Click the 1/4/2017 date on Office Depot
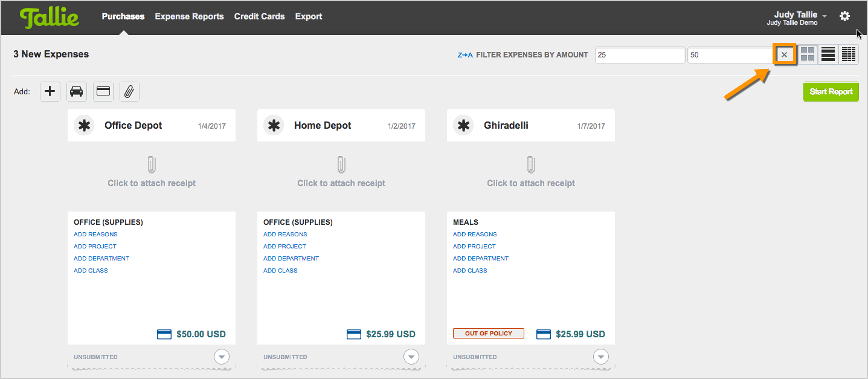868x379 pixels. pos(211,126)
